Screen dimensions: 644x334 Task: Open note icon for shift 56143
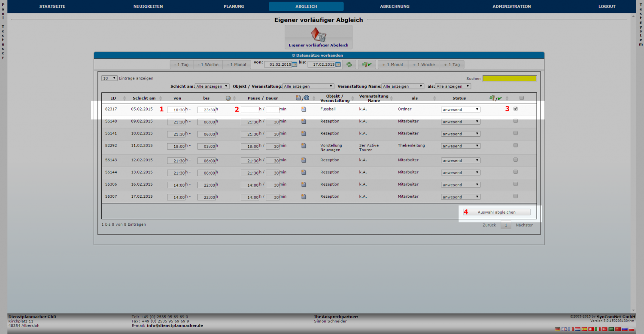pyautogui.click(x=304, y=160)
